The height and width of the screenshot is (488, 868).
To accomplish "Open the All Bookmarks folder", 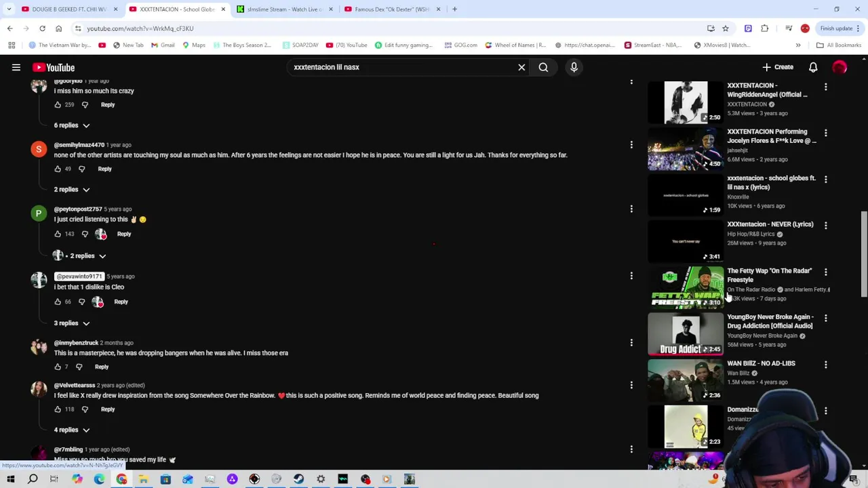I will coord(839,45).
